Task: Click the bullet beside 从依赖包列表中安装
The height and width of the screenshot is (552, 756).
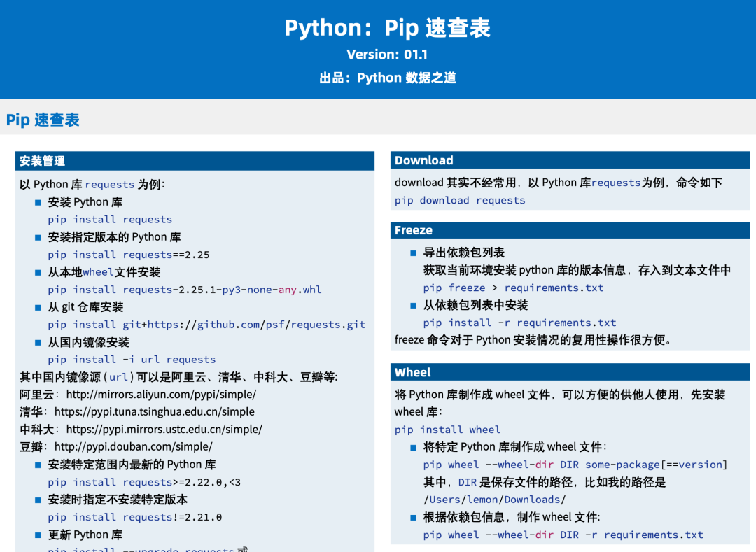Action: (412, 305)
